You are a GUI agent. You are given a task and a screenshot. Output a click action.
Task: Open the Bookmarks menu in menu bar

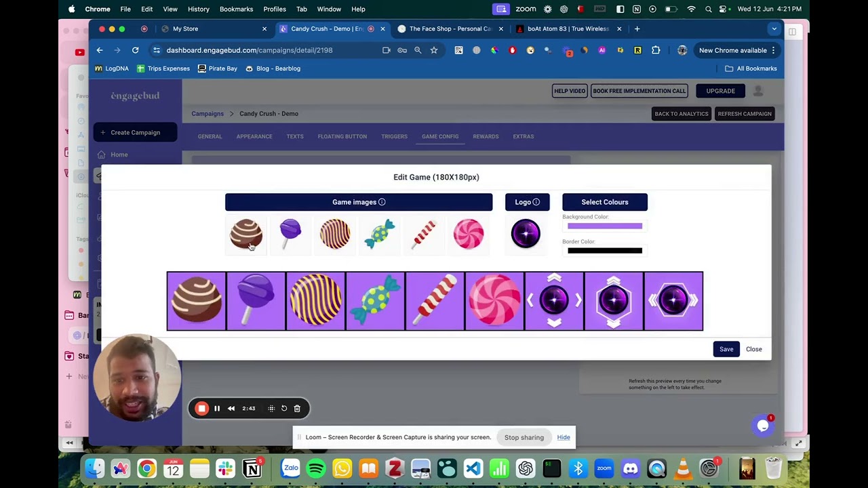[x=236, y=9]
